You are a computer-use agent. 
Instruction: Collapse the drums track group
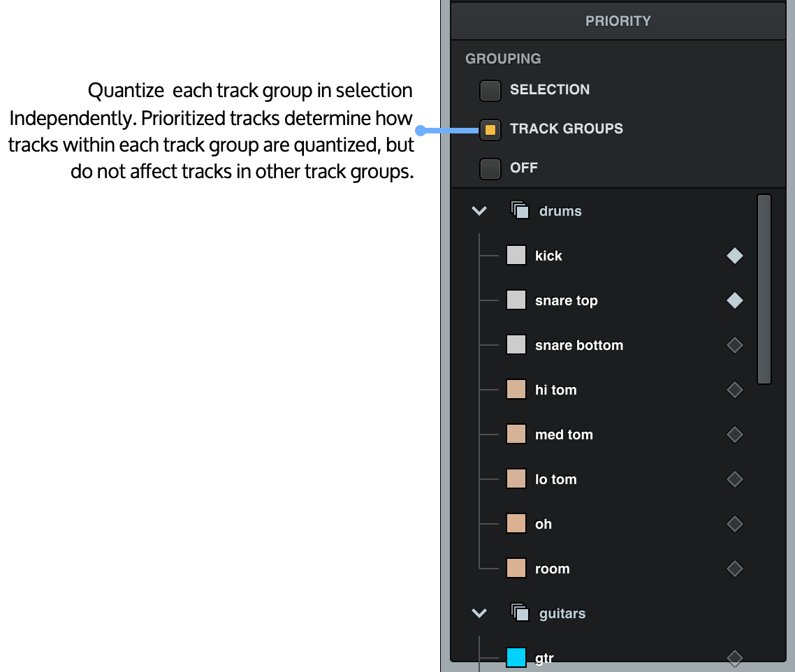479,211
